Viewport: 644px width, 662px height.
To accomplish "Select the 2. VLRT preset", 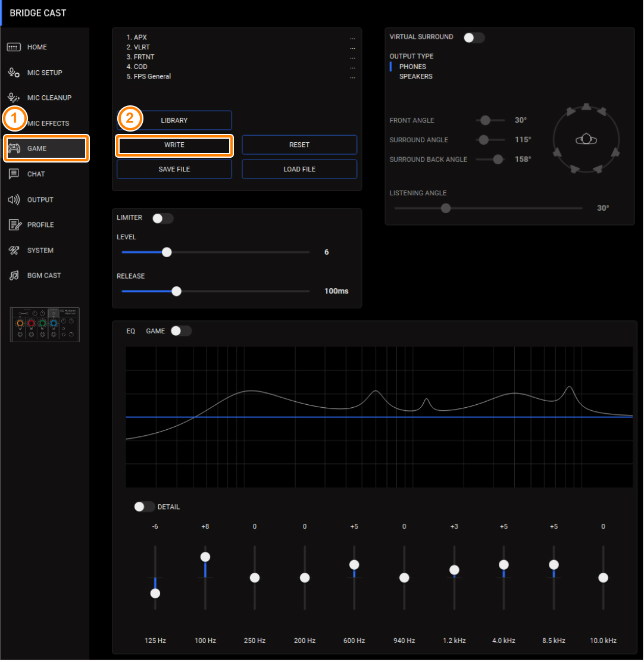I will pyautogui.click(x=138, y=47).
